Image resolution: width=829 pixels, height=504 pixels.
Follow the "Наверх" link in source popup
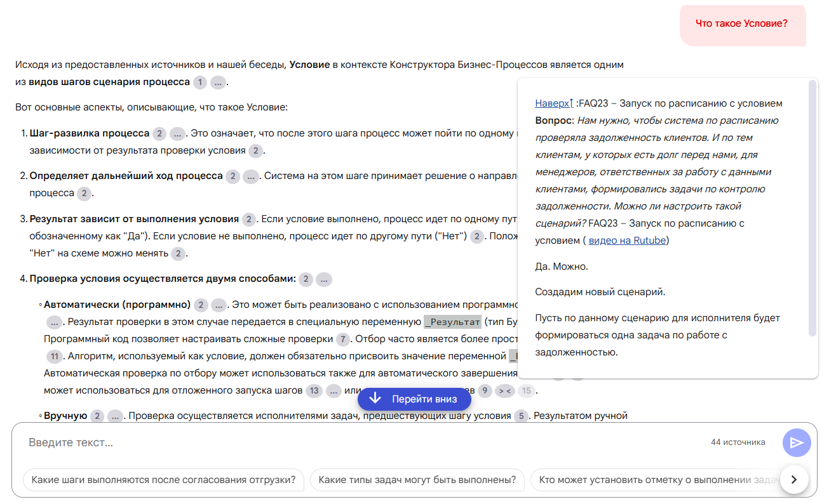pyautogui.click(x=555, y=103)
